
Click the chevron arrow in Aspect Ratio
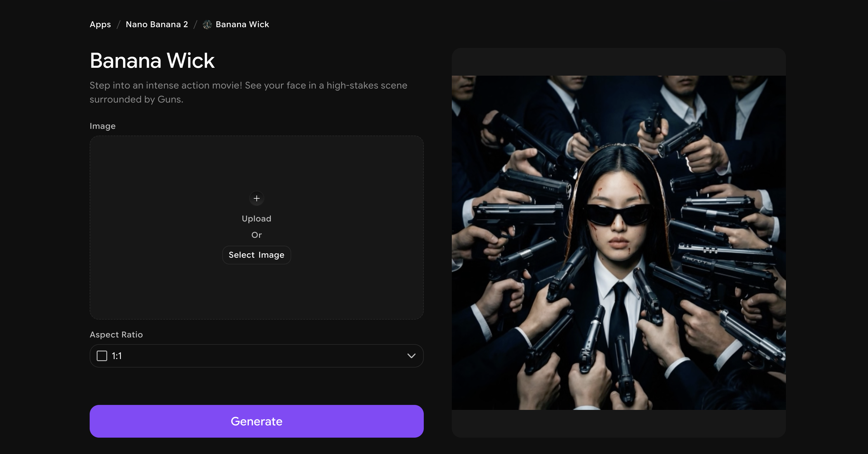pos(411,356)
